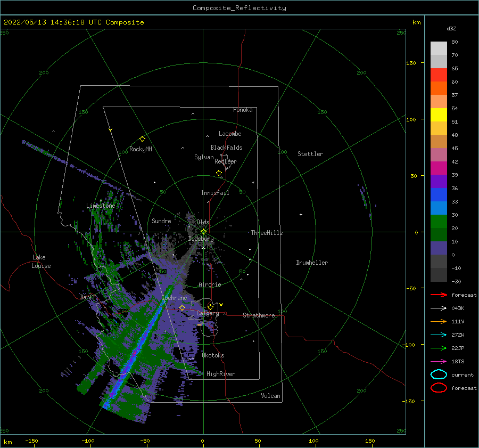This screenshot has height=448, width=479.
Task: Click the HighRiver city label
Action: 221,374
